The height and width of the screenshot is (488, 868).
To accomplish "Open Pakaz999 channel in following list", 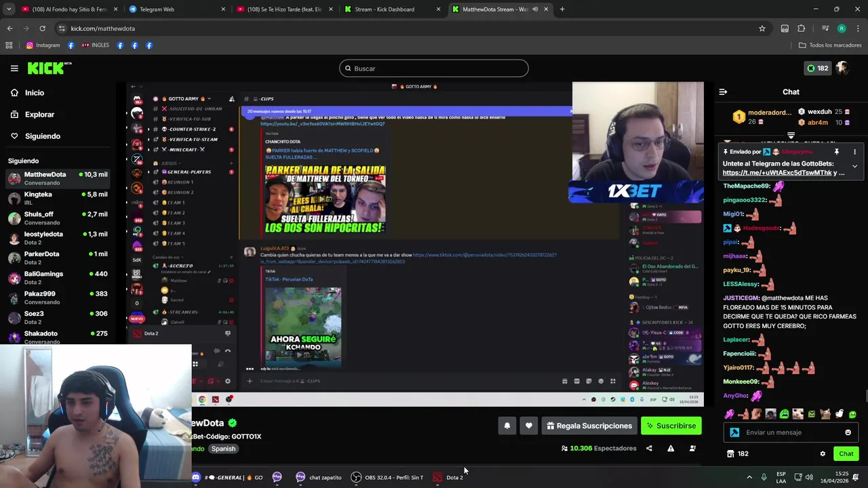I will point(58,298).
